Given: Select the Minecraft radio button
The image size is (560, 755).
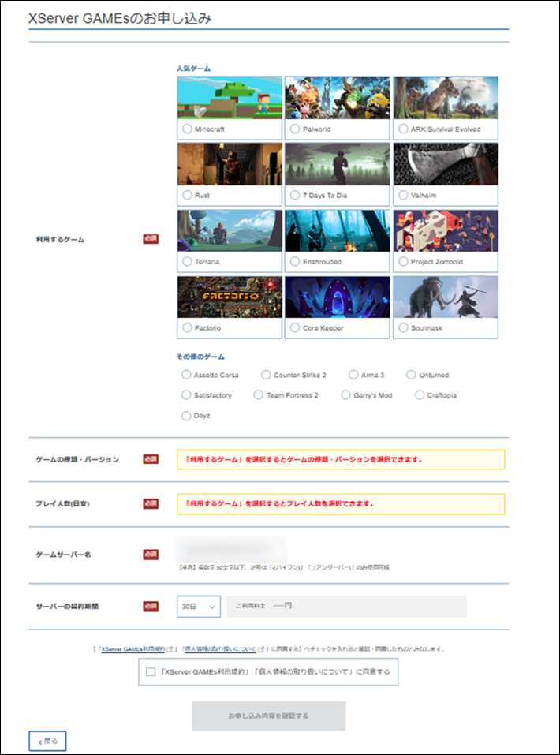Looking at the screenshot, I should 187,129.
